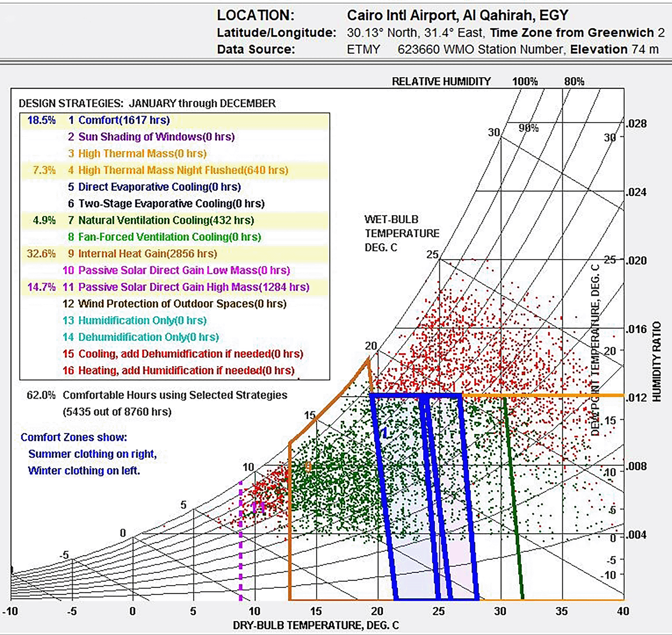
Task: Click the DRY-BULB TEMPERATURE axis label
Action: coord(316,625)
